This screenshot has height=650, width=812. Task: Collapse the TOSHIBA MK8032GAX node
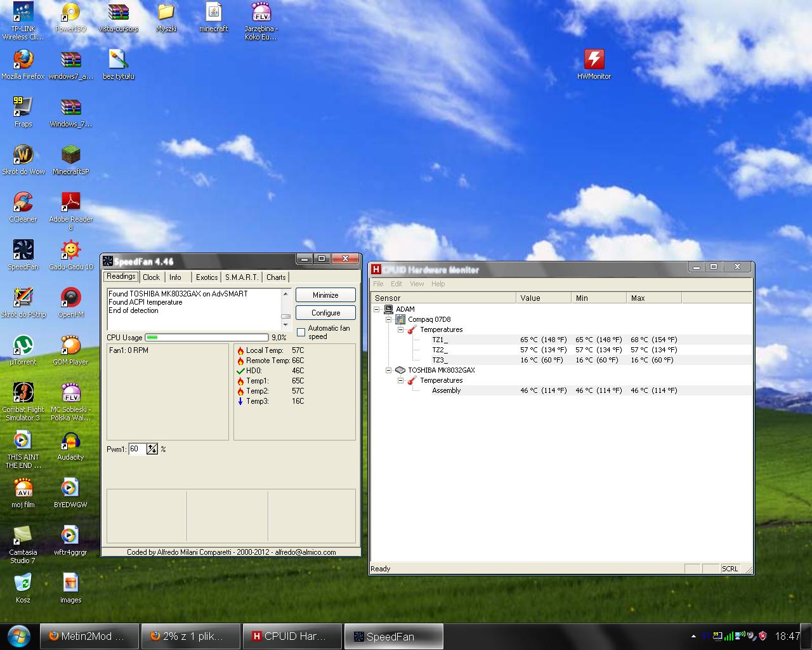point(389,370)
